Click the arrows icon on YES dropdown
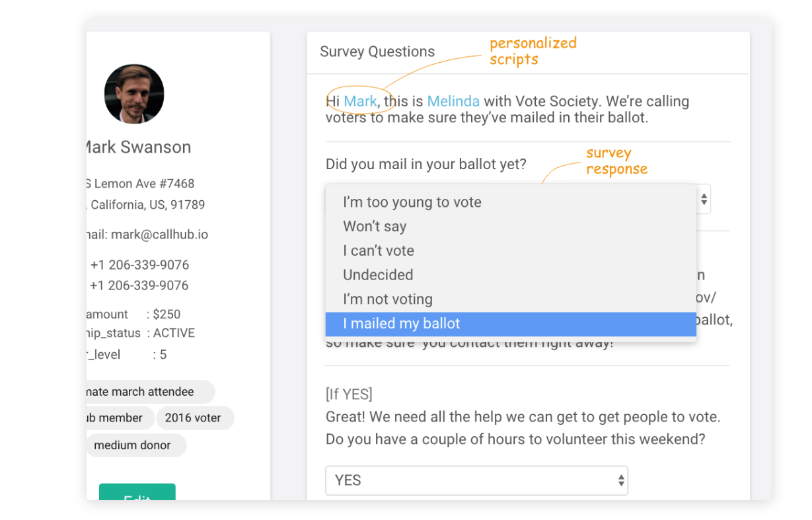 pos(621,481)
